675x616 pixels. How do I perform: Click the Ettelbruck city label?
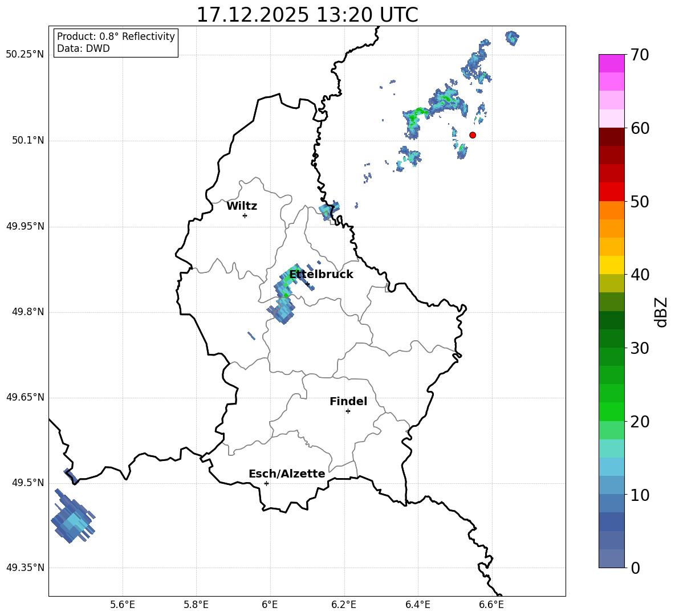(321, 275)
